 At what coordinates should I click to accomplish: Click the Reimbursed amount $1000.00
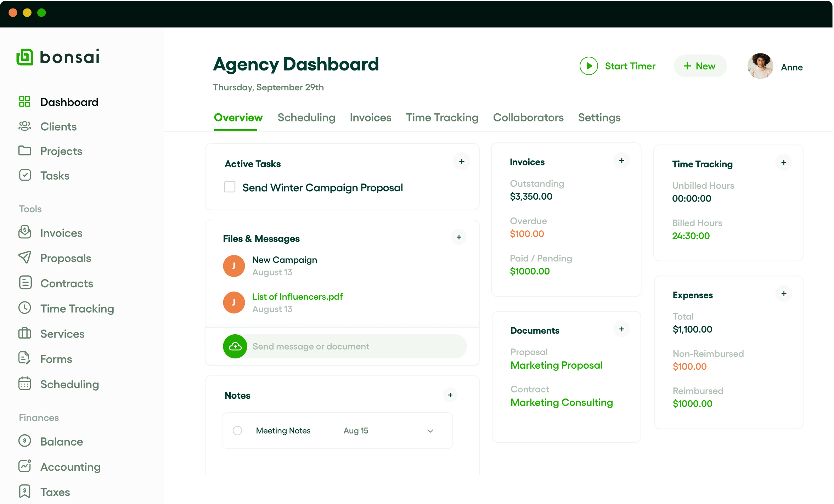click(x=692, y=404)
